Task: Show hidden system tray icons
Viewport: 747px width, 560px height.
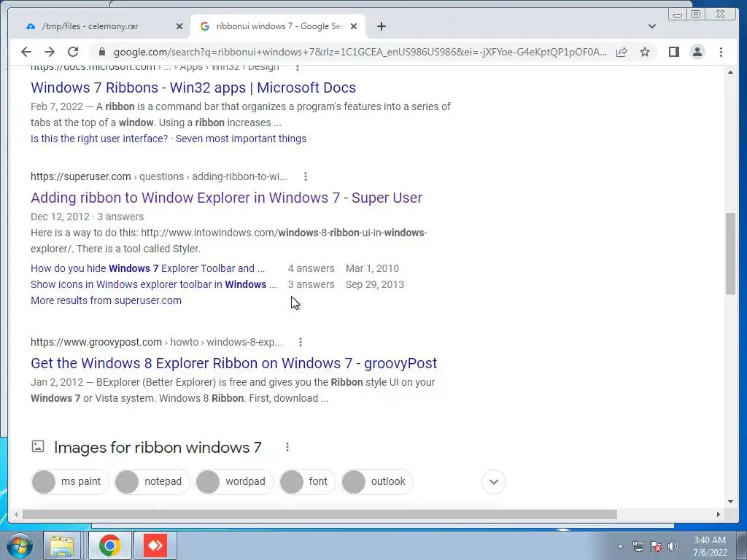Action: [620, 546]
